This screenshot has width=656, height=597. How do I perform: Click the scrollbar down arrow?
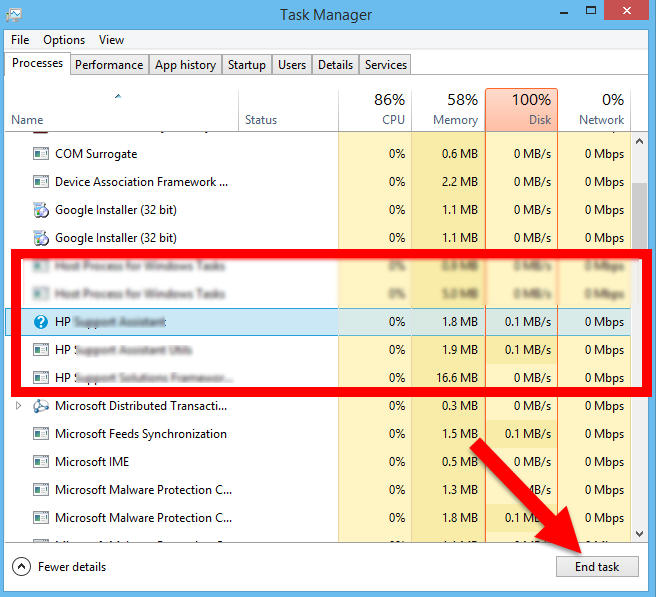click(639, 533)
